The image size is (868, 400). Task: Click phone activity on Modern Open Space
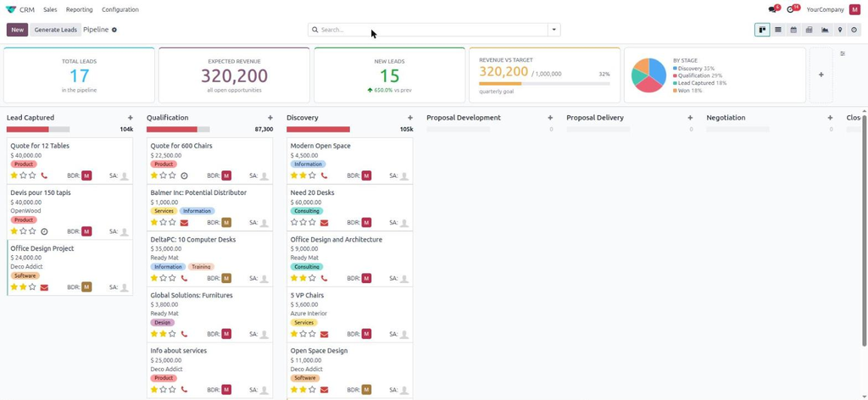coord(325,175)
